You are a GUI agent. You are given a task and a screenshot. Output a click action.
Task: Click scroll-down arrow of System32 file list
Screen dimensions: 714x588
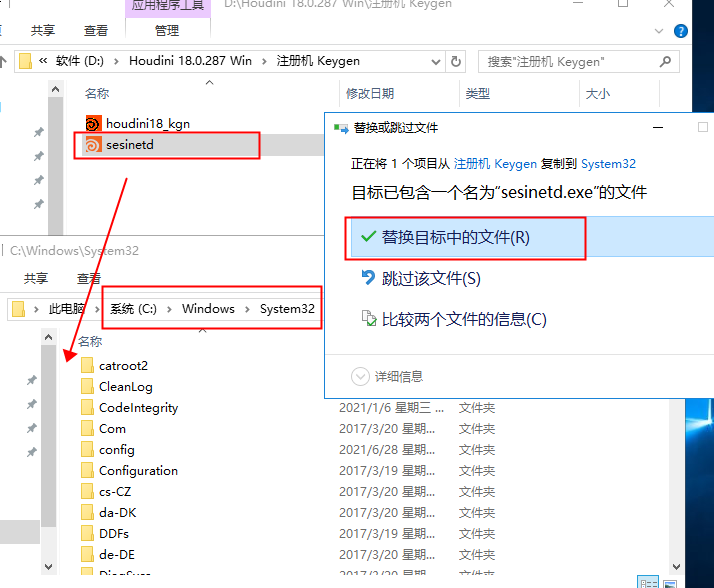click(x=676, y=567)
